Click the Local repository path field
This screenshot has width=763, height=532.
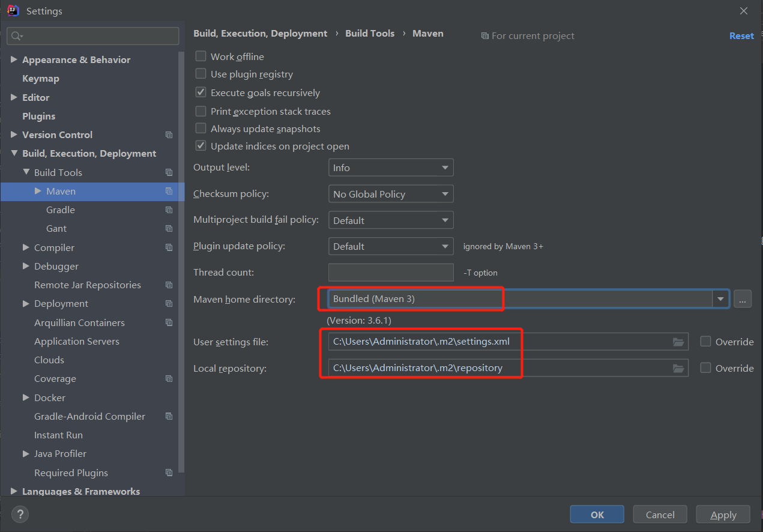click(508, 368)
